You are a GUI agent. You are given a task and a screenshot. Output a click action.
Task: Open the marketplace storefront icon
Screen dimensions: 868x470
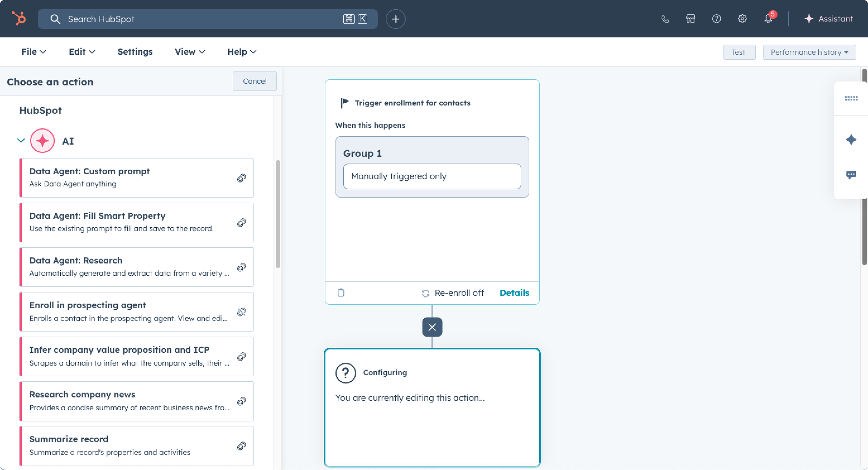click(x=690, y=19)
